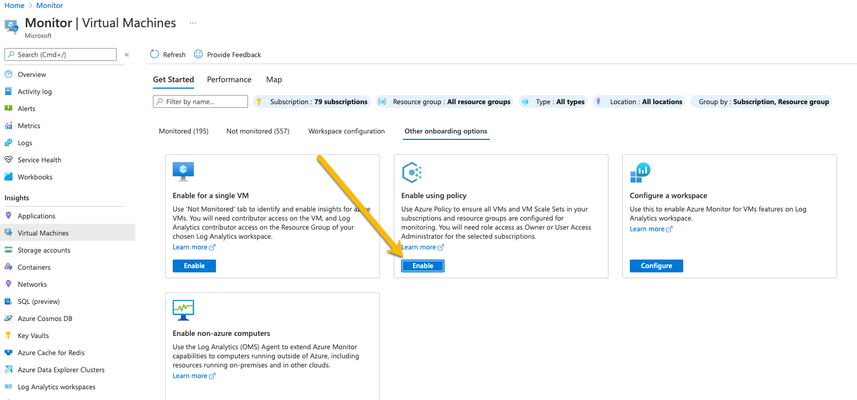Screen dimensions: 857x400
Task: Click the 'Enable using policy' heading
Action: pos(434,195)
